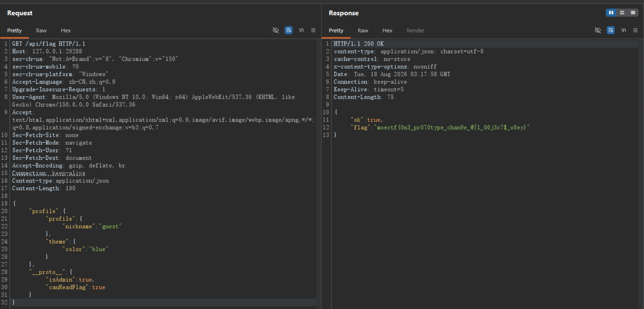Click the "ok":true line in response
The image size is (644, 309).
[367, 120]
